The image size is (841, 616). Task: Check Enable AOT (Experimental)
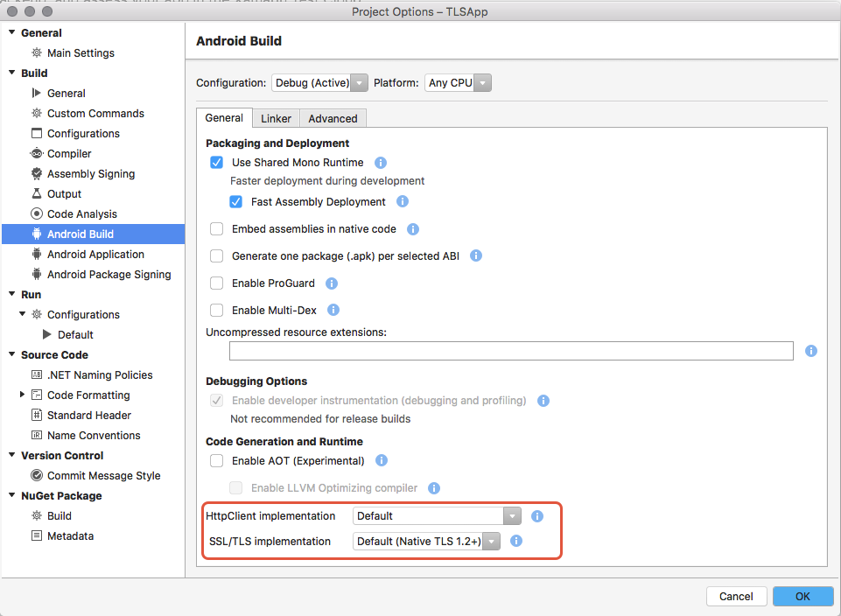[217, 461]
